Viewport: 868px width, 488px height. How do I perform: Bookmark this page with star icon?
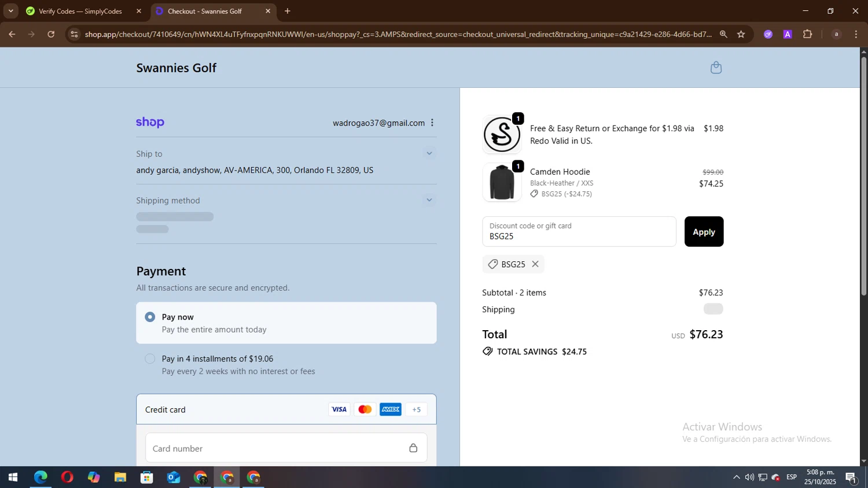(x=741, y=34)
